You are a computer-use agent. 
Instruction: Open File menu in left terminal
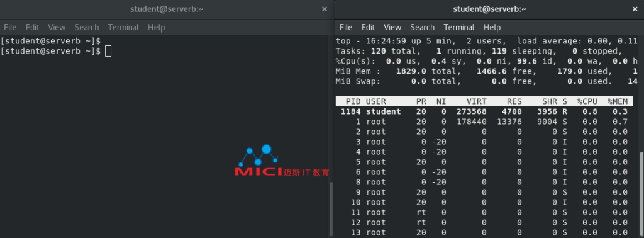(x=10, y=28)
